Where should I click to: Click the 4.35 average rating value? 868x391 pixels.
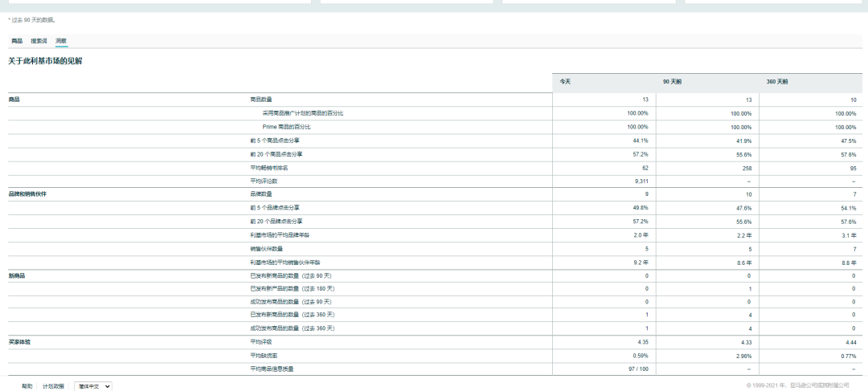[643, 342]
